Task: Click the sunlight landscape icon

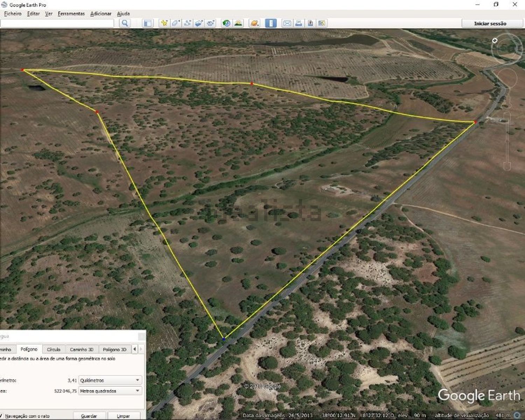Action: pos(238,23)
